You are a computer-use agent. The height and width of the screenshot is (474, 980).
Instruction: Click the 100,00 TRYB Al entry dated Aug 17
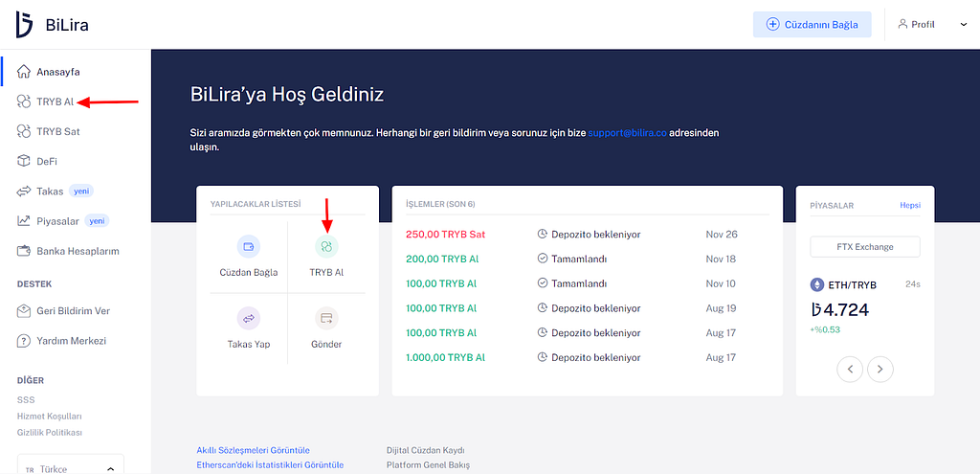[x=441, y=332]
